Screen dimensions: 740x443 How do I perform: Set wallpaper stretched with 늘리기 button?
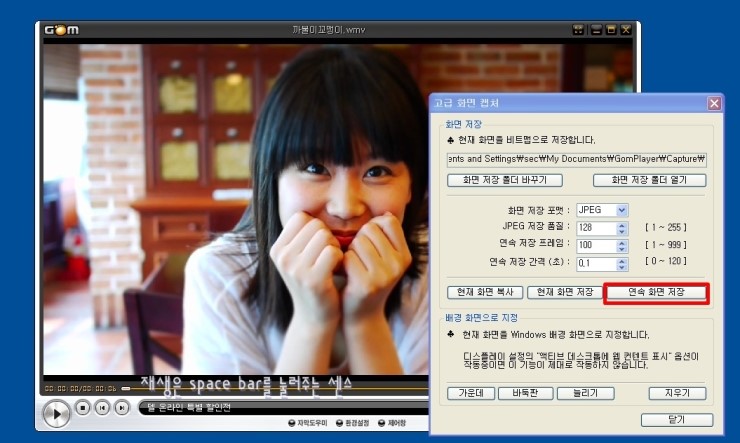click(x=586, y=393)
